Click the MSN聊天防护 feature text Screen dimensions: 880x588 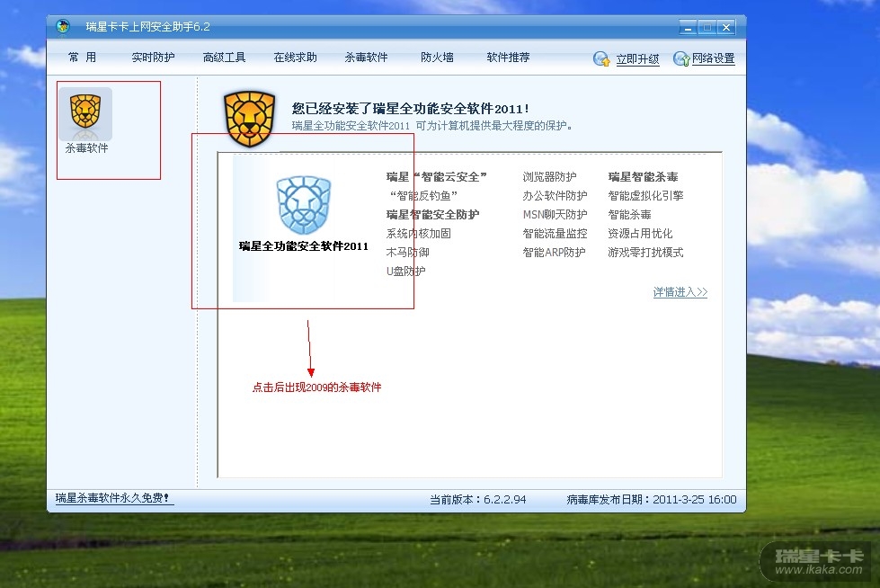[x=555, y=215]
